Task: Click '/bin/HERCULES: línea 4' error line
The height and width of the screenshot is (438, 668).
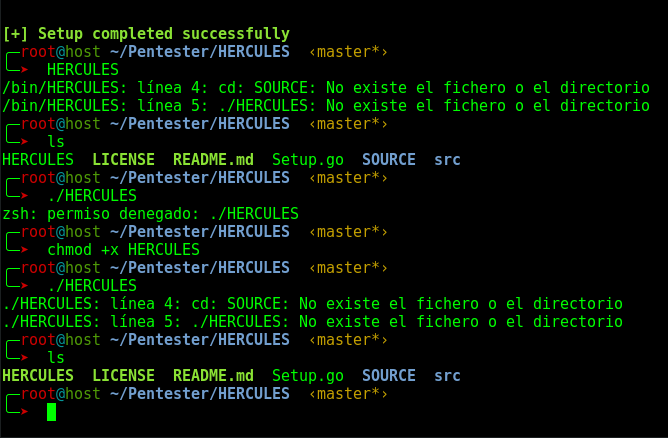Action: tap(326, 88)
